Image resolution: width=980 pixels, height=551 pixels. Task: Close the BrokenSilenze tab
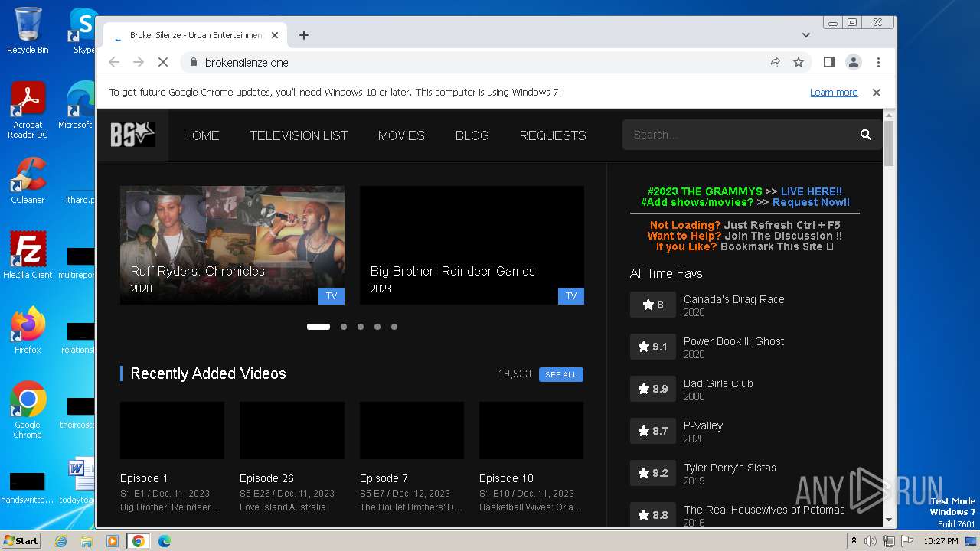pos(275,35)
